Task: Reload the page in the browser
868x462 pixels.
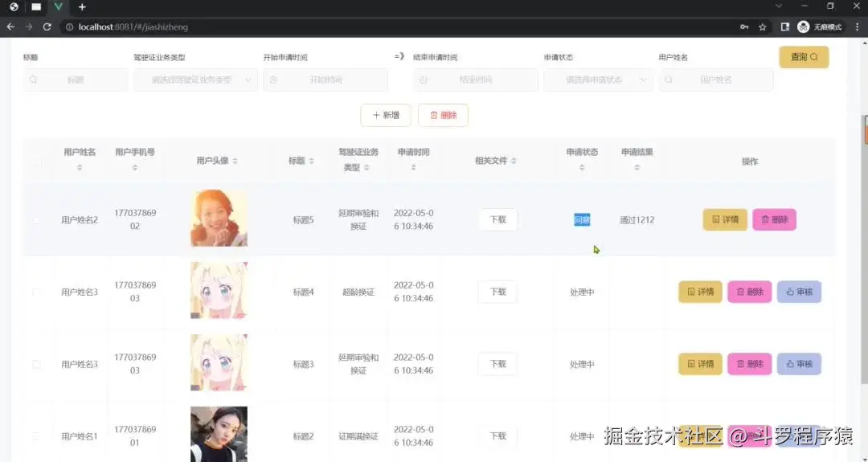Action: [x=47, y=27]
